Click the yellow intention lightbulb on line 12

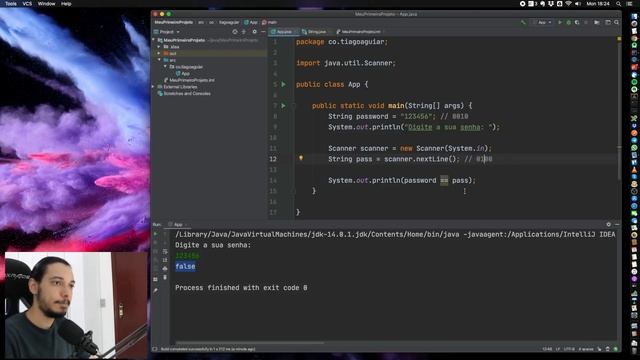[x=301, y=158]
